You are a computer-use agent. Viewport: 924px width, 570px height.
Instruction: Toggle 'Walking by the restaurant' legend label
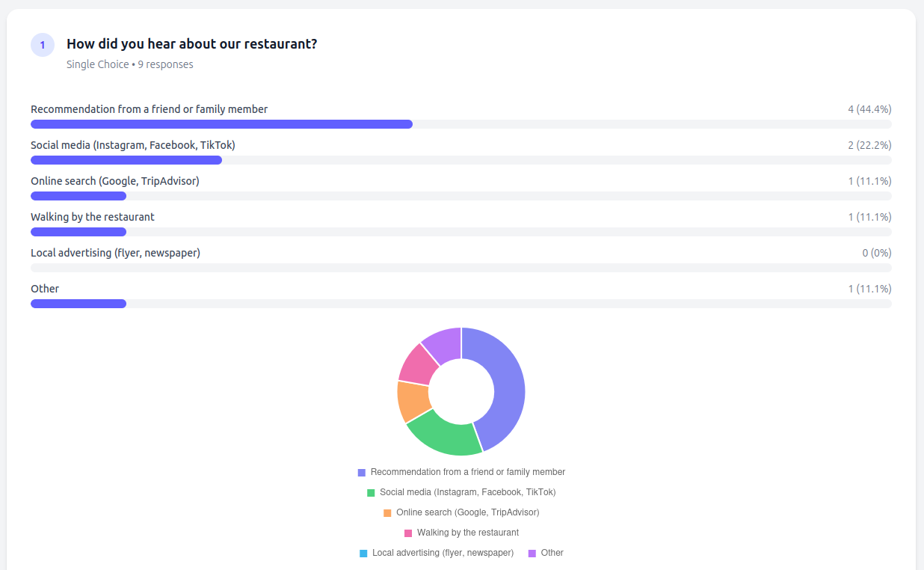467,533
